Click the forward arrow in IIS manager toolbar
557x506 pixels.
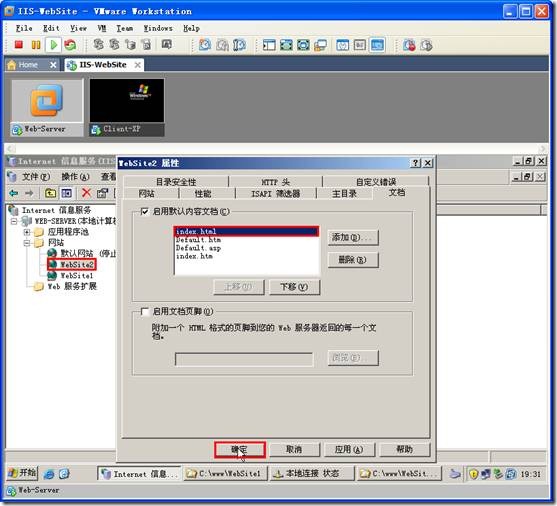click(29, 193)
